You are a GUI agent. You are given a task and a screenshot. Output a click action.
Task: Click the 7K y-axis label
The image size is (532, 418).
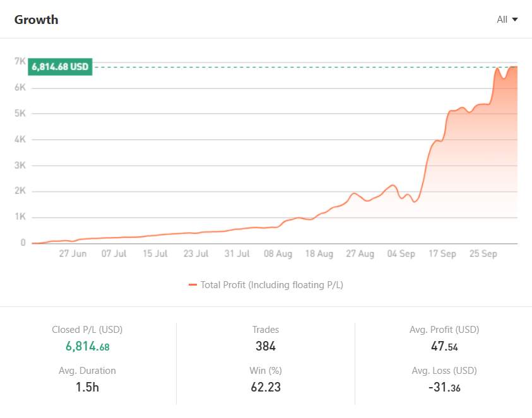(20, 62)
